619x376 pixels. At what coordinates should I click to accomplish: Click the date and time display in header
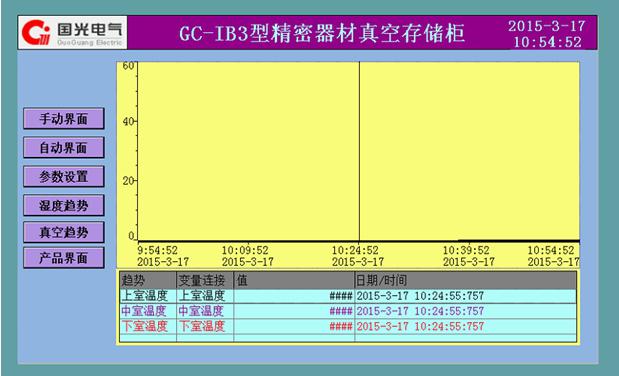pyautogui.click(x=547, y=34)
